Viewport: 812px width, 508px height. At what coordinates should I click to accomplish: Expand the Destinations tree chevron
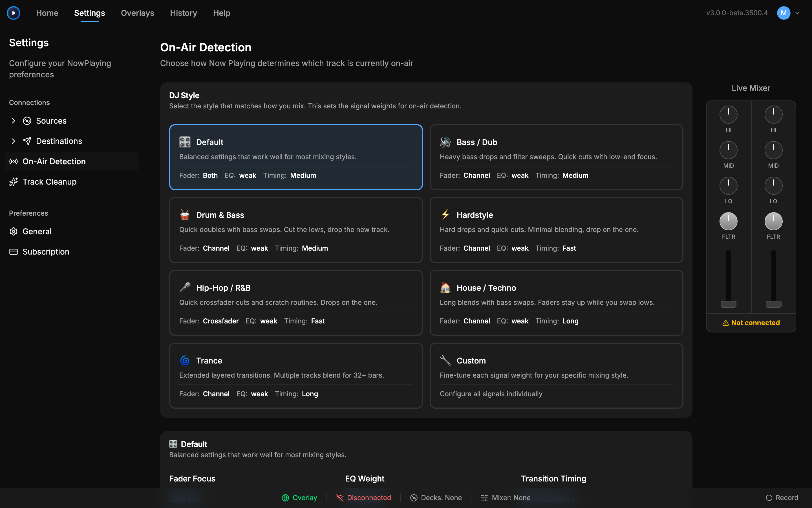pos(14,141)
